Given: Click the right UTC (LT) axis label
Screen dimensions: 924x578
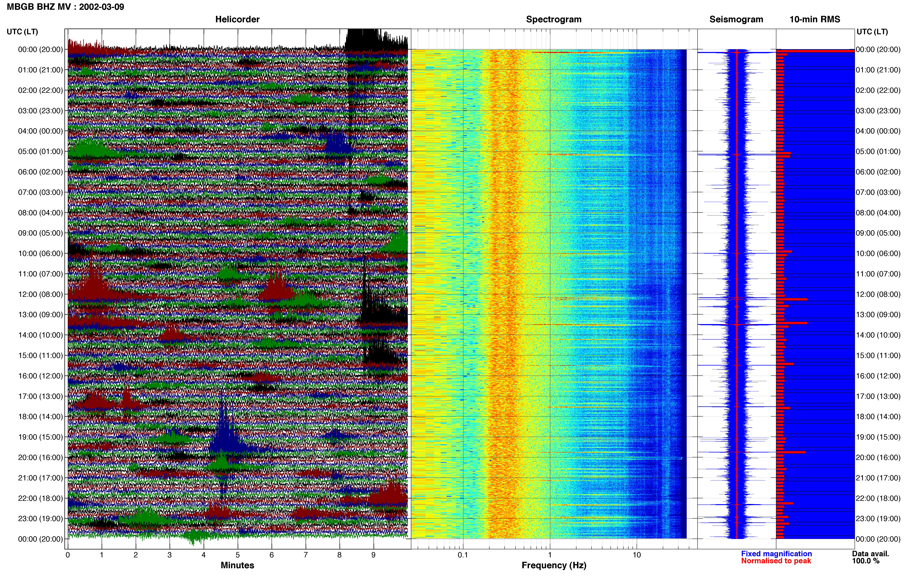Looking at the screenshot, I should (872, 32).
